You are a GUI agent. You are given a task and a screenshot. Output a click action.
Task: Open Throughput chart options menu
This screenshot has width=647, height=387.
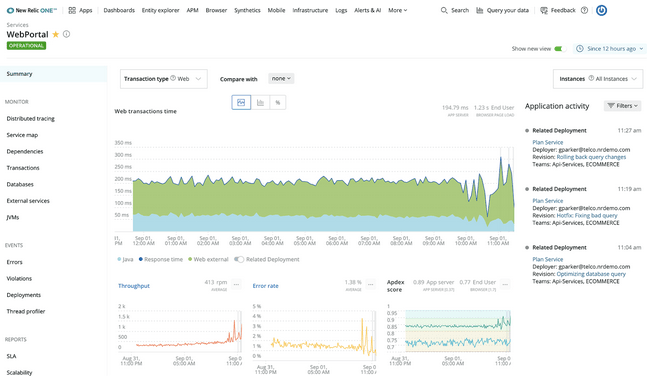coord(236,284)
